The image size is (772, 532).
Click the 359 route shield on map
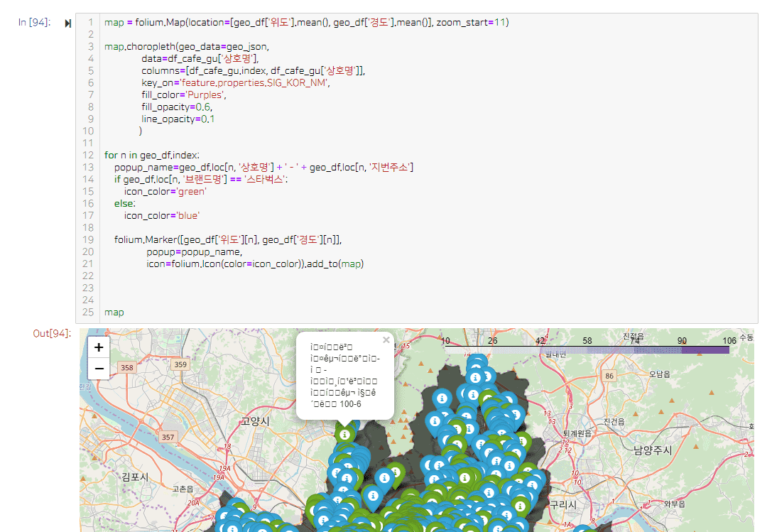pyautogui.click(x=180, y=364)
